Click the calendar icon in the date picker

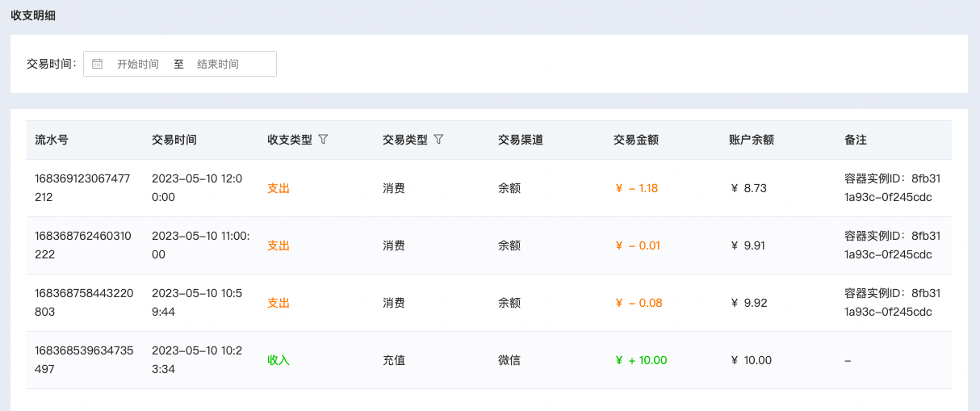click(x=98, y=64)
